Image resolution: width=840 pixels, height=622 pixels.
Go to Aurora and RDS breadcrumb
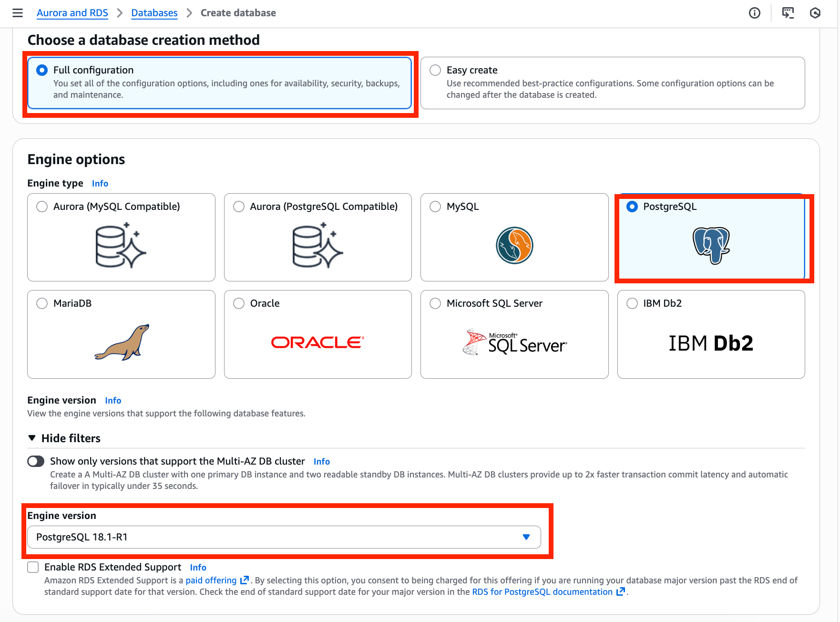(x=72, y=13)
